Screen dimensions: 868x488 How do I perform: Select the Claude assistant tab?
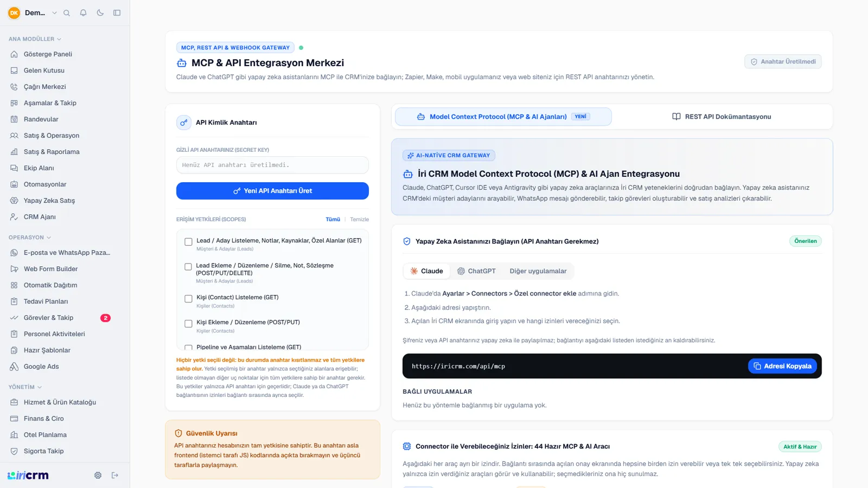click(426, 271)
